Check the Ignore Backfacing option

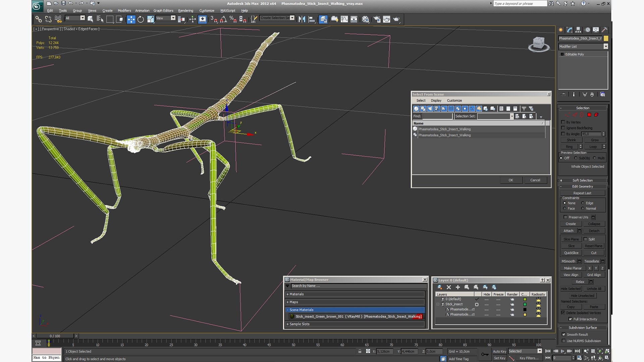(x=563, y=128)
